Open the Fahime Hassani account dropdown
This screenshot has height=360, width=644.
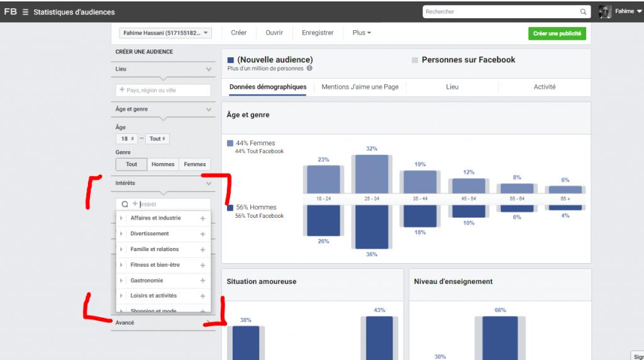[165, 33]
